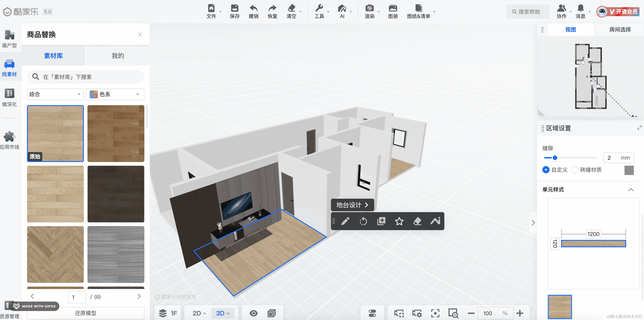Click the AI squiggle icon in floating toolbar
This screenshot has height=320, width=644.
click(435, 221)
